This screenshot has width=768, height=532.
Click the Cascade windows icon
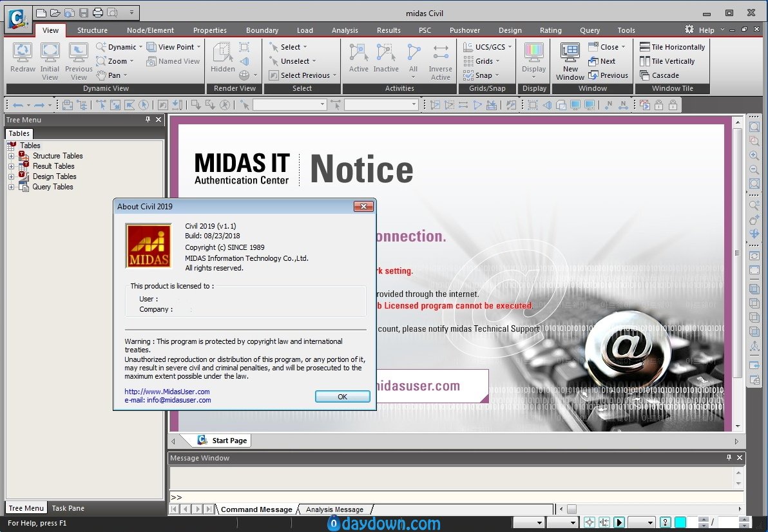pos(644,75)
